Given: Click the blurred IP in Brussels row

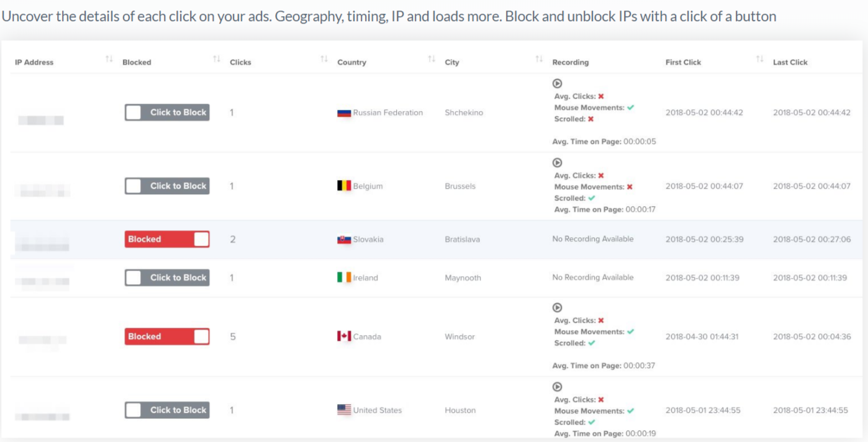Looking at the screenshot, I should 42,189.
